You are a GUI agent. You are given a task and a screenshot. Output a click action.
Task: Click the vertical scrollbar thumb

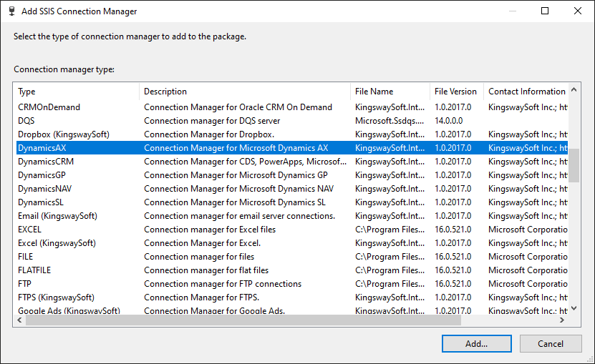(574, 165)
